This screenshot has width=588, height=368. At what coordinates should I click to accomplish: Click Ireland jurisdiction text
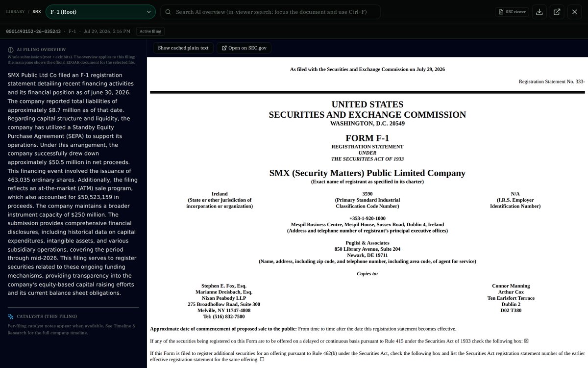(x=220, y=194)
